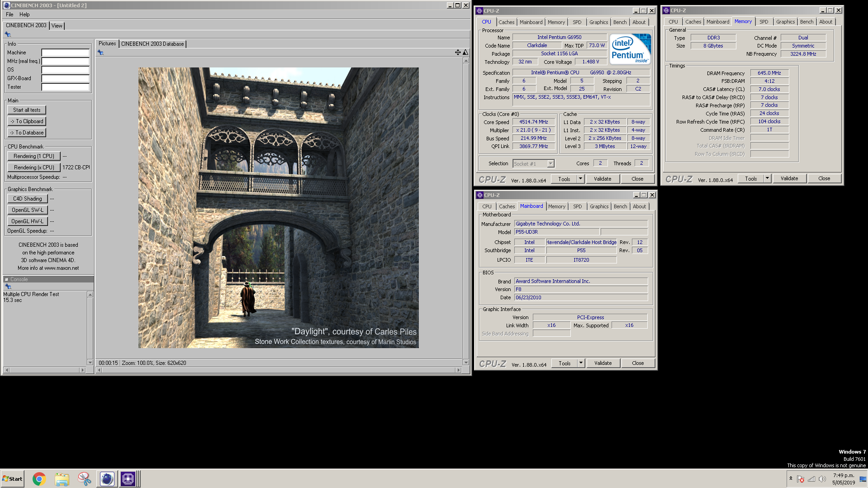Switch to the View tab in CINEBENCH

tap(57, 26)
